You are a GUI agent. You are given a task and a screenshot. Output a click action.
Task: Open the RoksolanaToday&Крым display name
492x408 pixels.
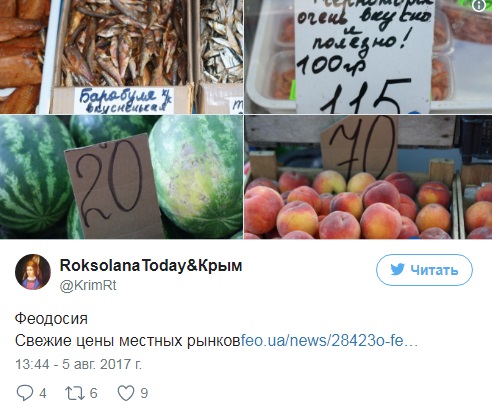(x=151, y=266)
